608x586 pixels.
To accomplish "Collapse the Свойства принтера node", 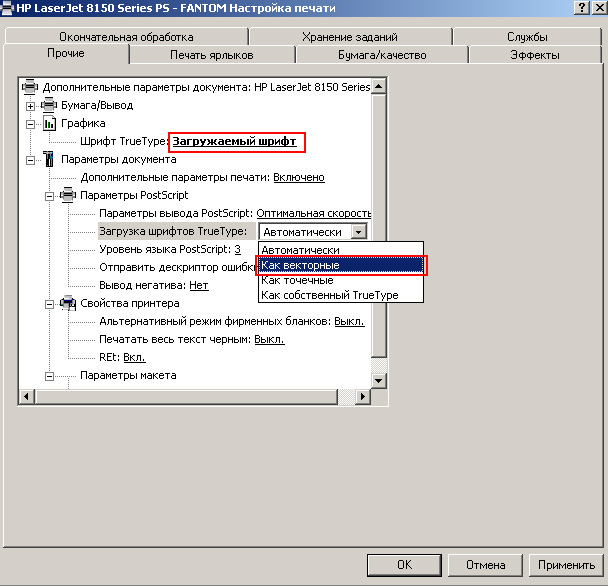I will coord(49,304).
